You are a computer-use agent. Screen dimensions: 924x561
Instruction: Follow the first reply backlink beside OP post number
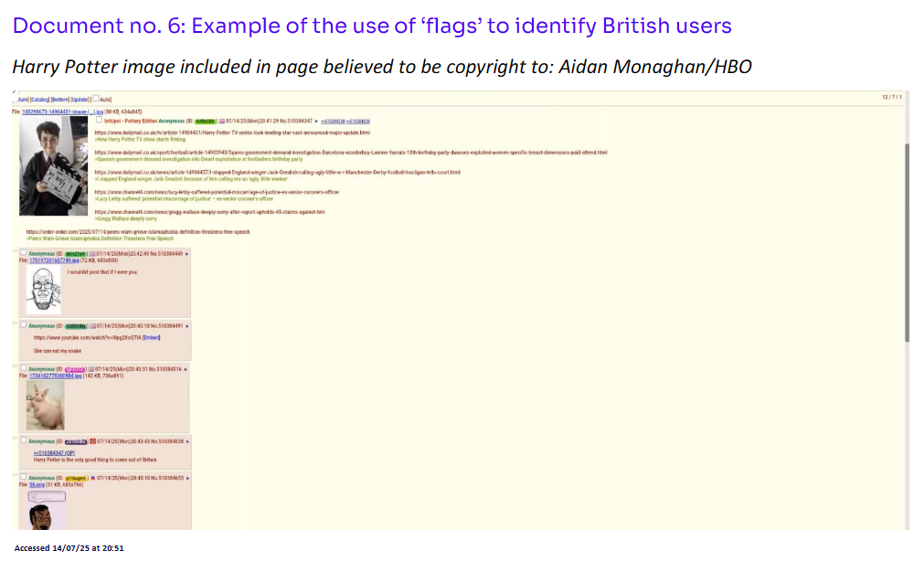pos(333,122)
